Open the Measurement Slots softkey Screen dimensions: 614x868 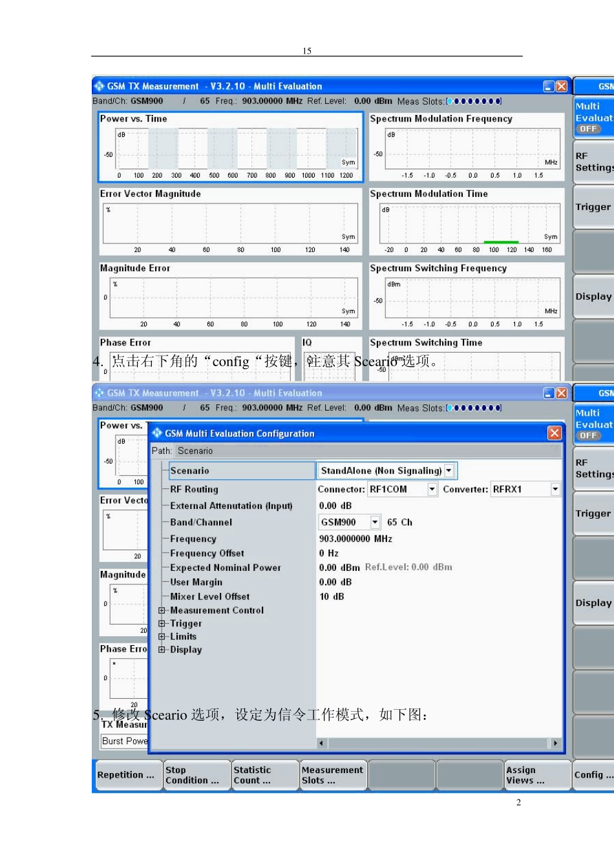pos(332,775)
